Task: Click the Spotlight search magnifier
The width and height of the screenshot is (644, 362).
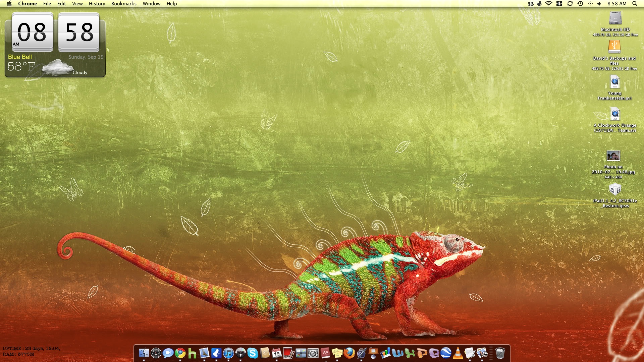Action: pyautogui.click(x=635, y=4)
